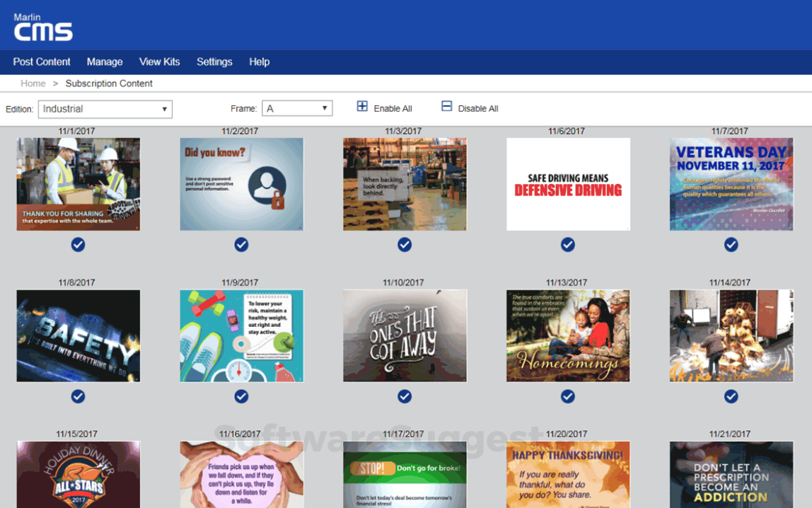Toggle the checkmark under the 11/1/2017 content
Screen dimensions: 812x508
78,245
